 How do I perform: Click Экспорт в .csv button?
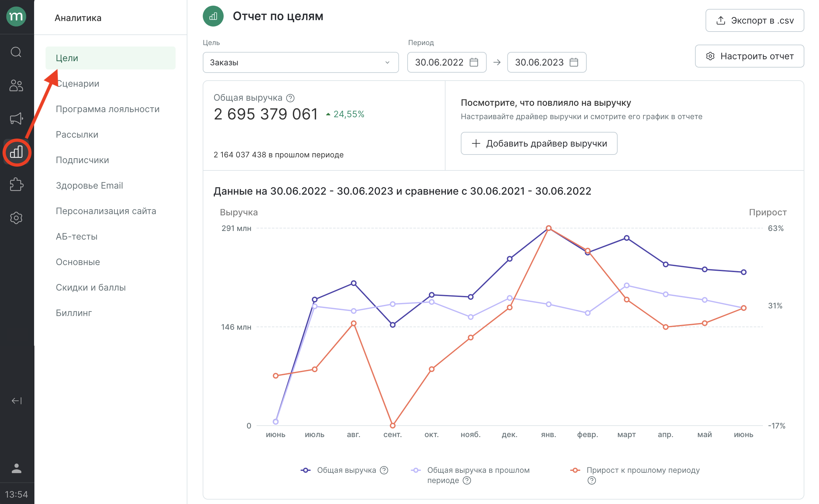tap(754, 21)
